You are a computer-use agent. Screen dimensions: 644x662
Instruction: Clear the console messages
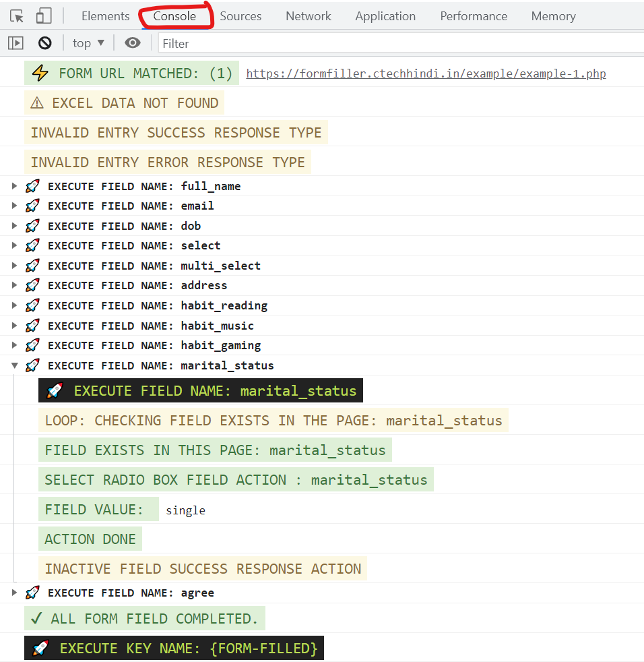pos(43,42)
